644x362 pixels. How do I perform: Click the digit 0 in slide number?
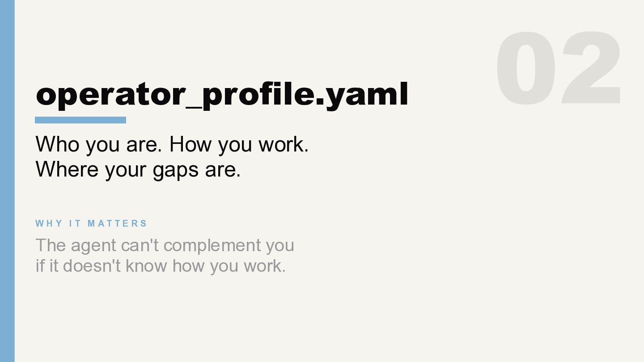click(526, 68)
